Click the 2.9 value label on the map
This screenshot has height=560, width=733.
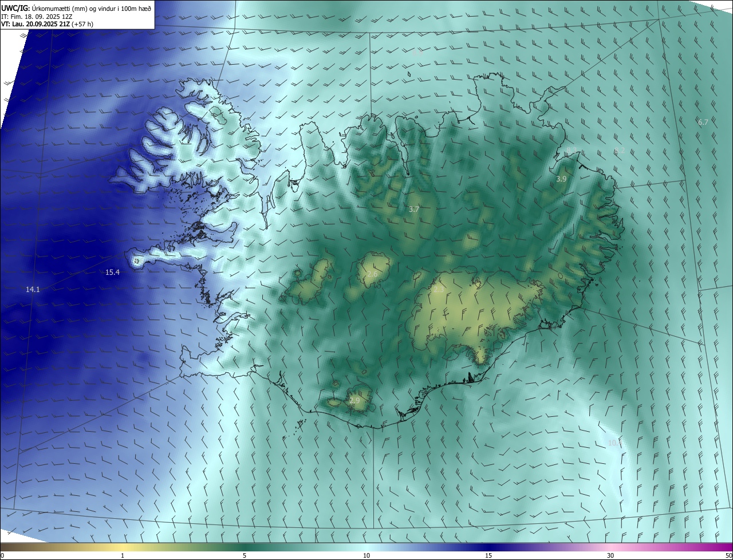click(354, 401)
